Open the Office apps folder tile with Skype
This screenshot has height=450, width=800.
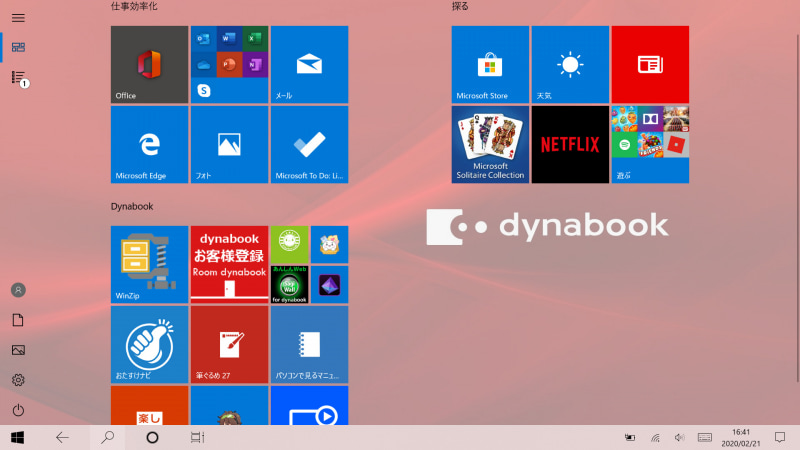click(230, 65)
